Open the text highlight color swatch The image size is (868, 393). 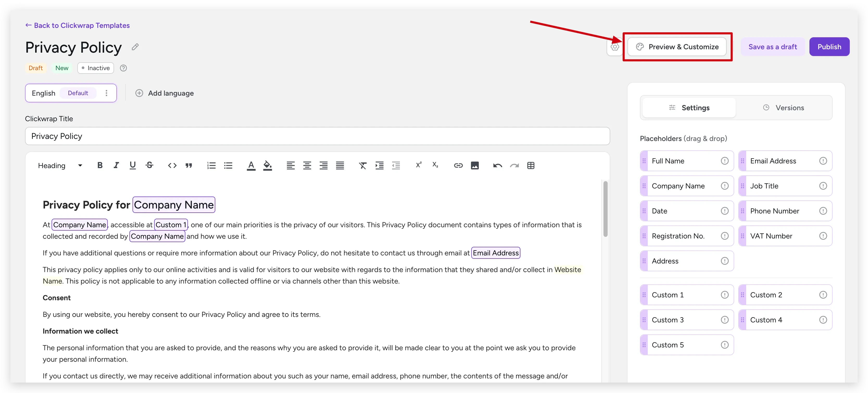[x=268, y=165]
